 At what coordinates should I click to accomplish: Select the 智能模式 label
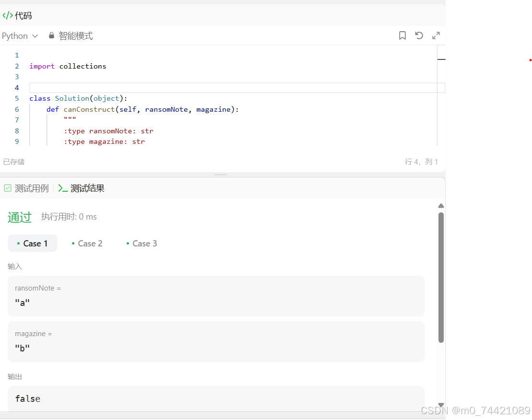(x=76, y=36)
